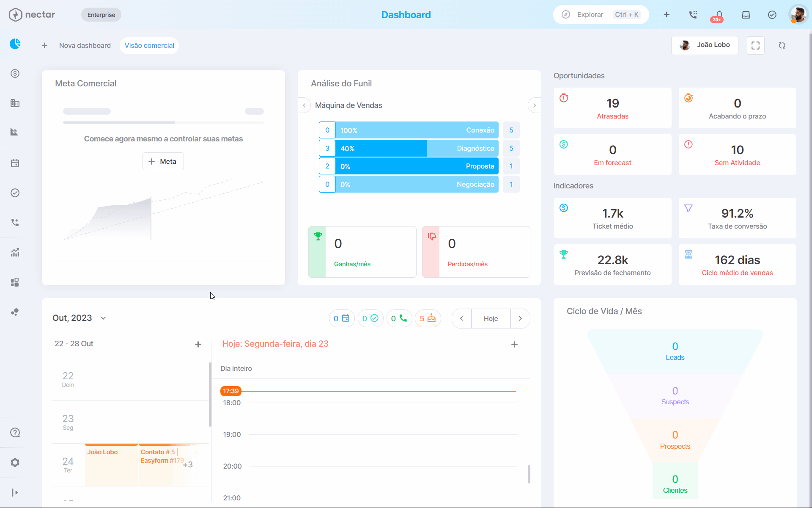Filter calendar by birthdays count icon
The width and height of the screenshot is (812, 508).
tap(428, 318)
